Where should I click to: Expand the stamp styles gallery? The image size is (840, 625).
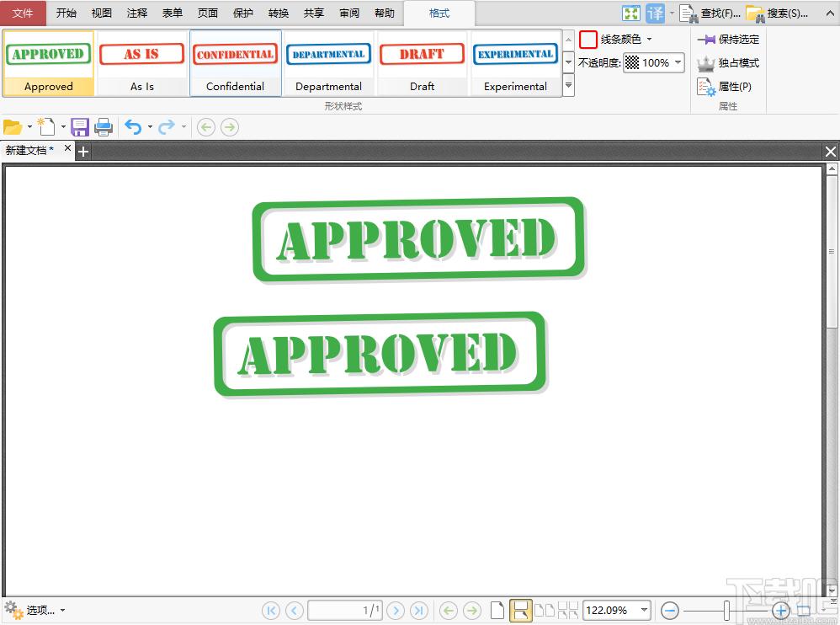pyautogui.click(x=568, y=85)
